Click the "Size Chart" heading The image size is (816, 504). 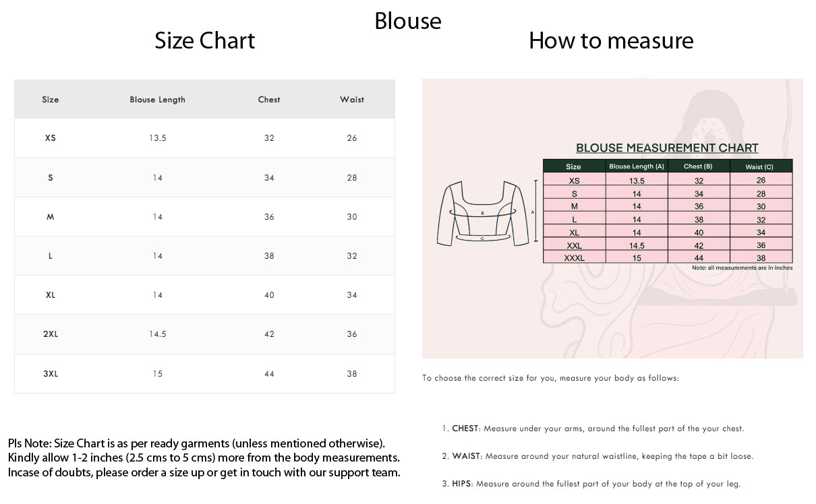pyautogui.click(x=204, y=40)
